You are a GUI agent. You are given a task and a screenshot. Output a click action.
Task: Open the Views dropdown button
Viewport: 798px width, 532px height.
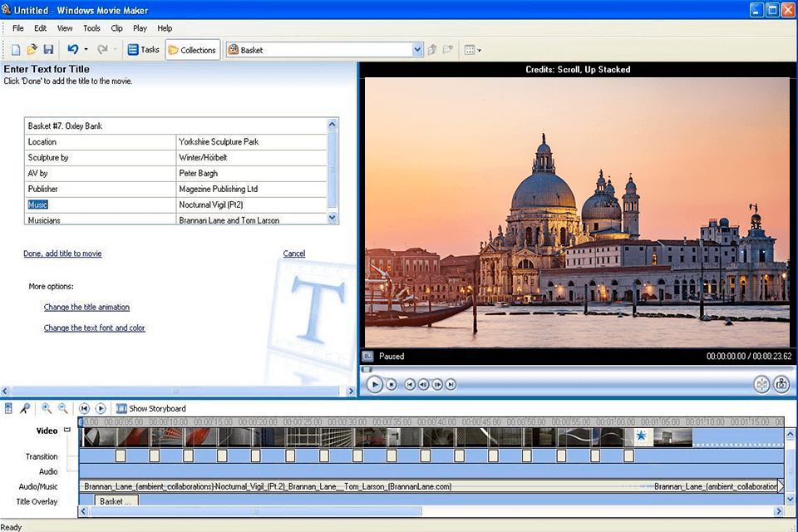[x=473, y=50]
